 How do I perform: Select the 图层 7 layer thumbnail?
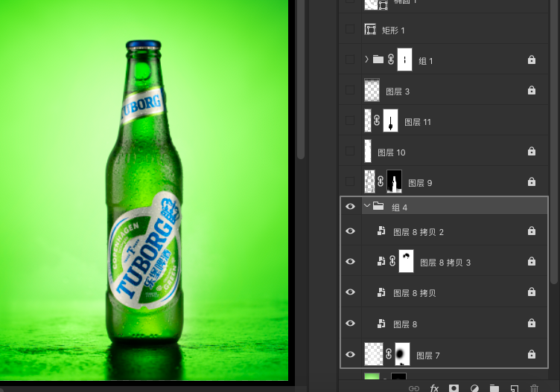[x=374, y=354]
